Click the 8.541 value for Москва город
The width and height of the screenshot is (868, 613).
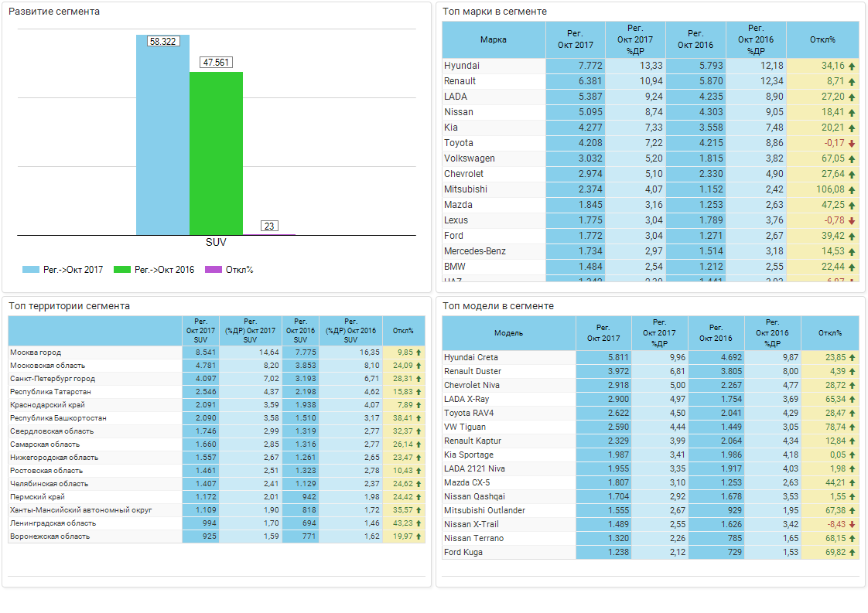pyautogui.click(x=206, y=352)
